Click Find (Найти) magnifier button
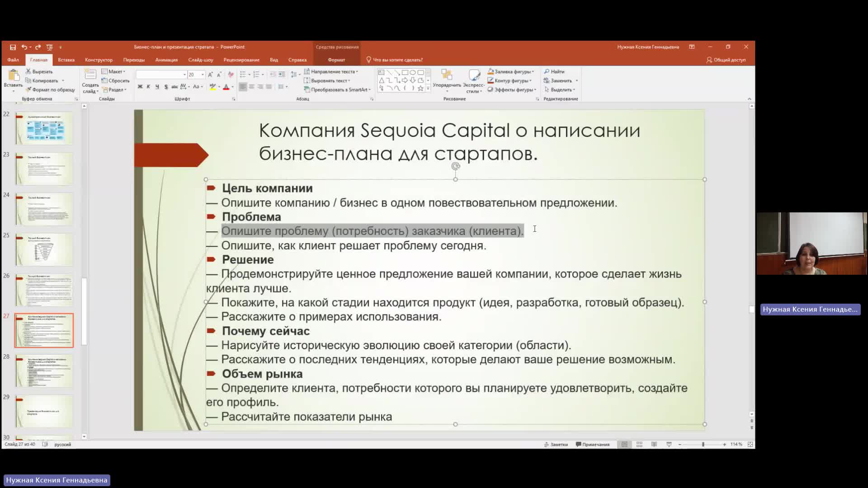Viewport: 868px width, 488px height. [554, 71]
